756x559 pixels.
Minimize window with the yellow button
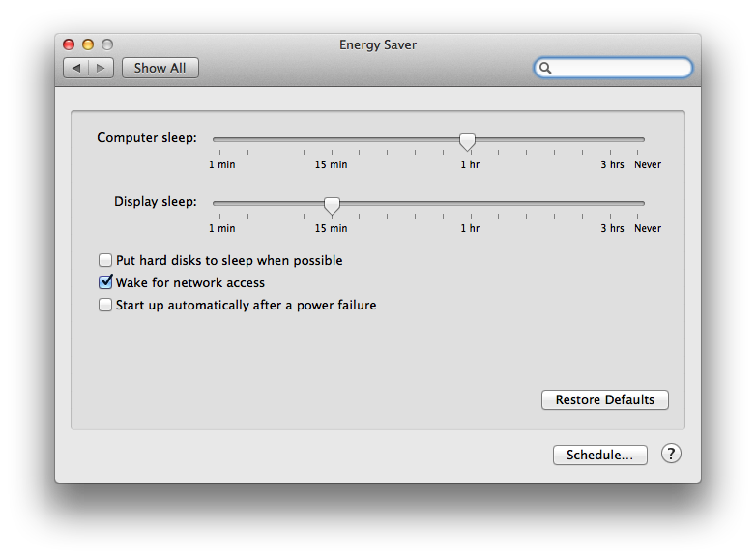(x=88, y=44)
